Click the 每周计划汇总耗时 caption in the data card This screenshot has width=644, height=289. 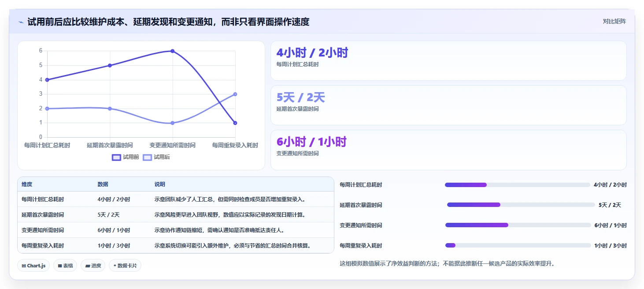pyautogui.click(x=297, y=64)
